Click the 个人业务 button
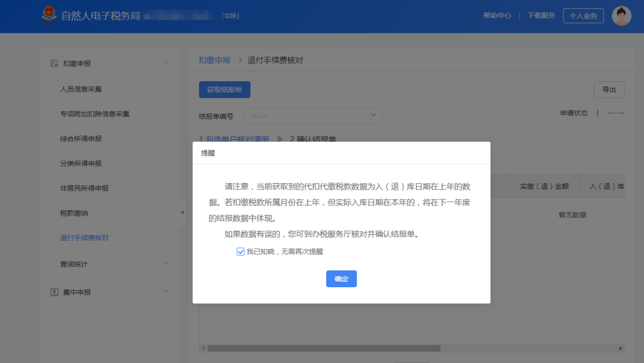 (583, 16)
